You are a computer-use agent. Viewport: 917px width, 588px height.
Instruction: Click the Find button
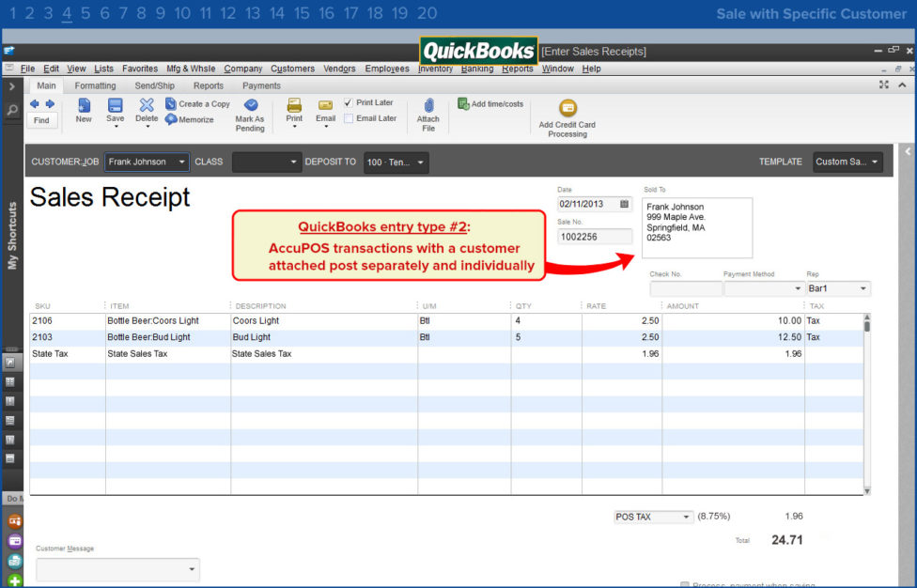click(x=41, y=120)
